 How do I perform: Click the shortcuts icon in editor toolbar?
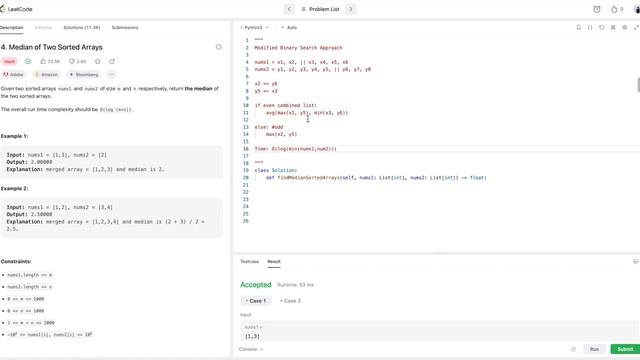613,27
